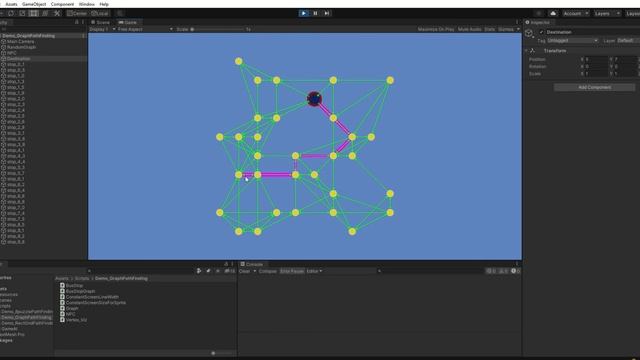This screenshot has width=640, height=360.
Task: Open the Console Editor dropdown
Action: tap(314, 271)
